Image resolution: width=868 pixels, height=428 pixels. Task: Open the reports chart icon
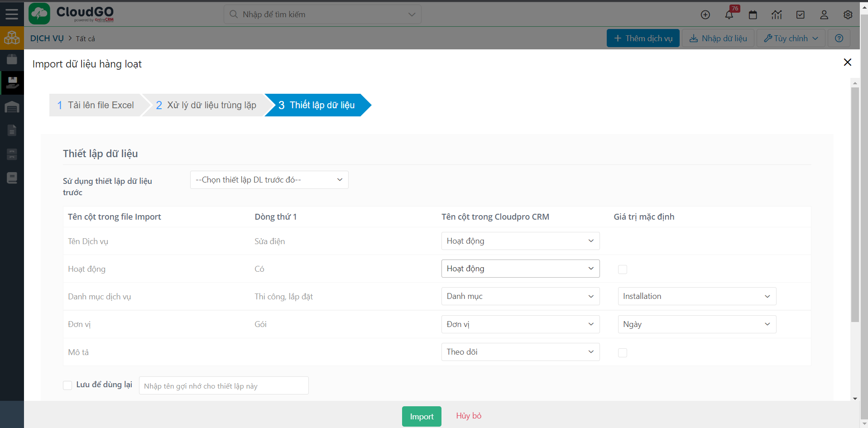click(777, 15)
